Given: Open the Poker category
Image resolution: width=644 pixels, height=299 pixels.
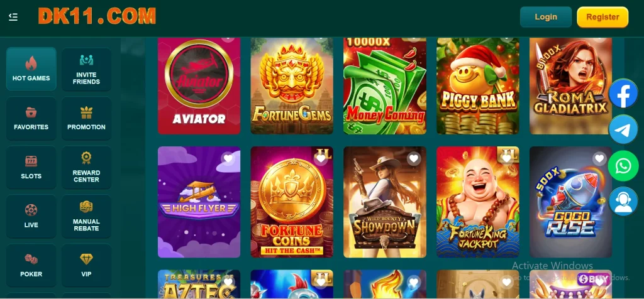Looking at the screenshot, I should point(31,265).
